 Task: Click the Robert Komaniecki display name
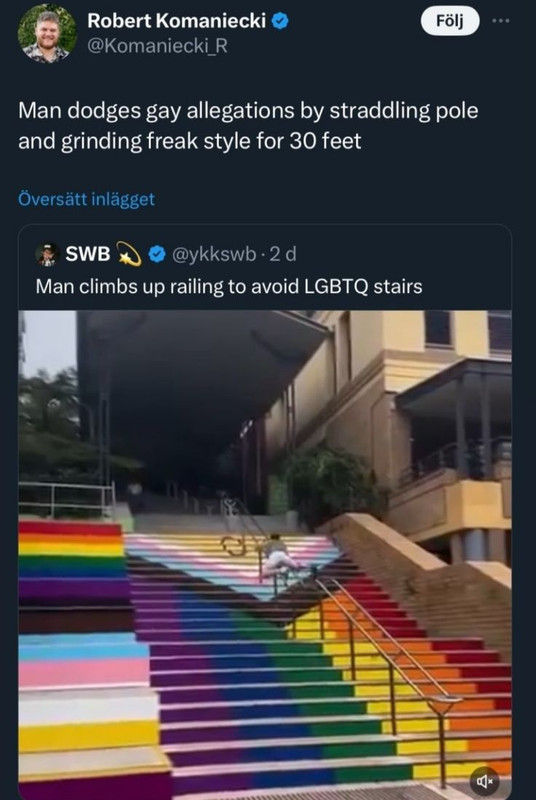[176, 21]
